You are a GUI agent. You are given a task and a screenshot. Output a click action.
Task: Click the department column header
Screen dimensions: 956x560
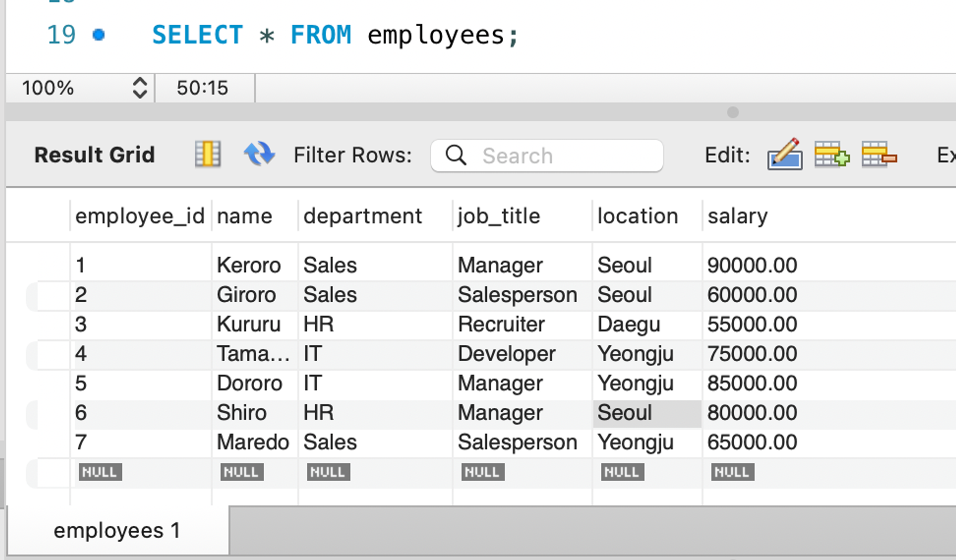coord(362,216)
